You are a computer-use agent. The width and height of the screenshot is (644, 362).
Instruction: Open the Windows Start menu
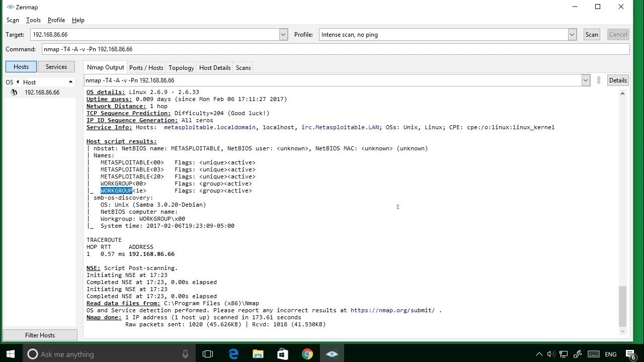pyautogui.click(x=11, y=354)
